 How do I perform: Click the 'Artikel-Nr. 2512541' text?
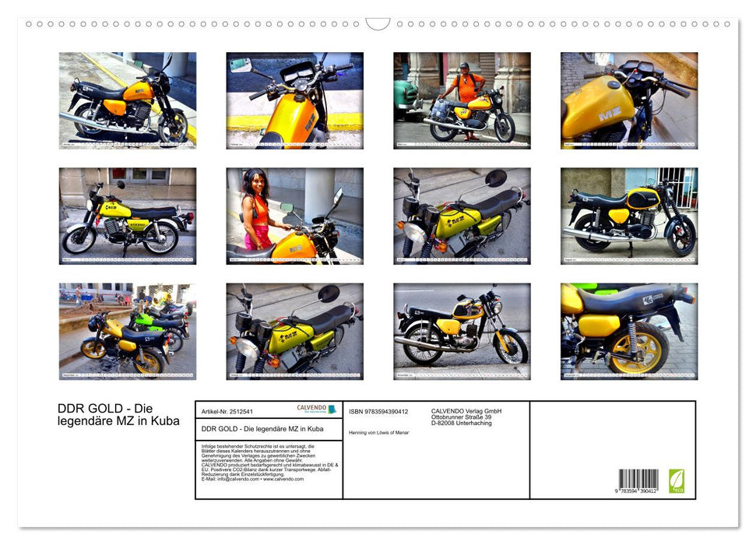(x=227, y=412)
